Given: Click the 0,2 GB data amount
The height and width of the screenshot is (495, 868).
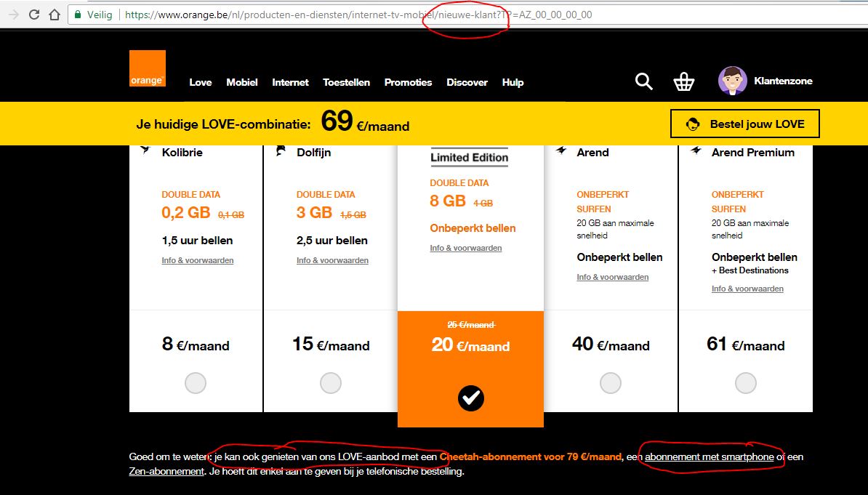Looking at the screenshot, I should click(186, 213).
